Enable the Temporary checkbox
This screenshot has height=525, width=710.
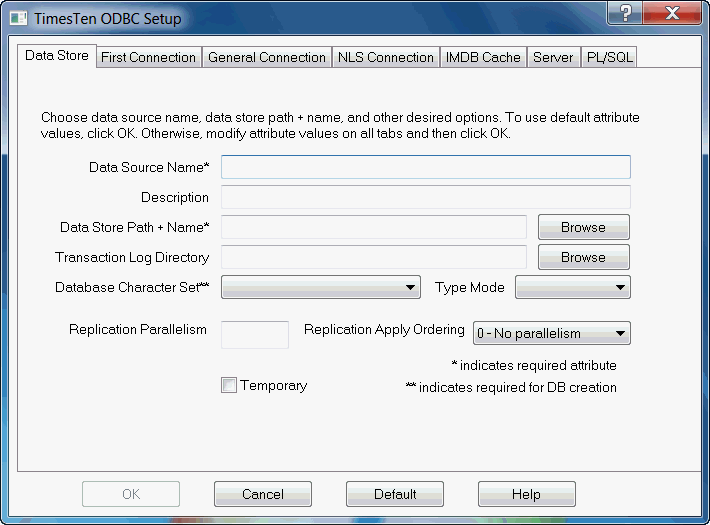point(228,386)
